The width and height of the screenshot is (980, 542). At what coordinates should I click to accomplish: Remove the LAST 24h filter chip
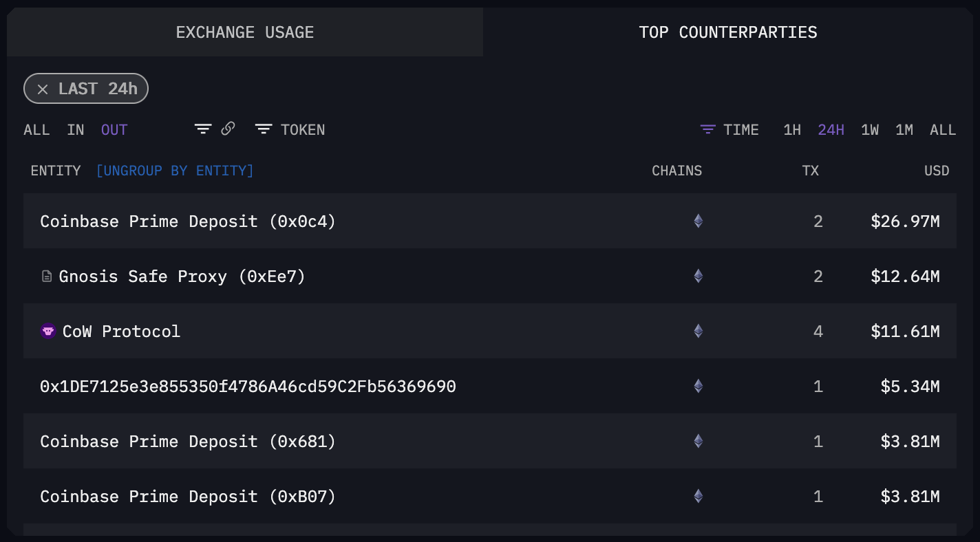(x=43, y=89)
